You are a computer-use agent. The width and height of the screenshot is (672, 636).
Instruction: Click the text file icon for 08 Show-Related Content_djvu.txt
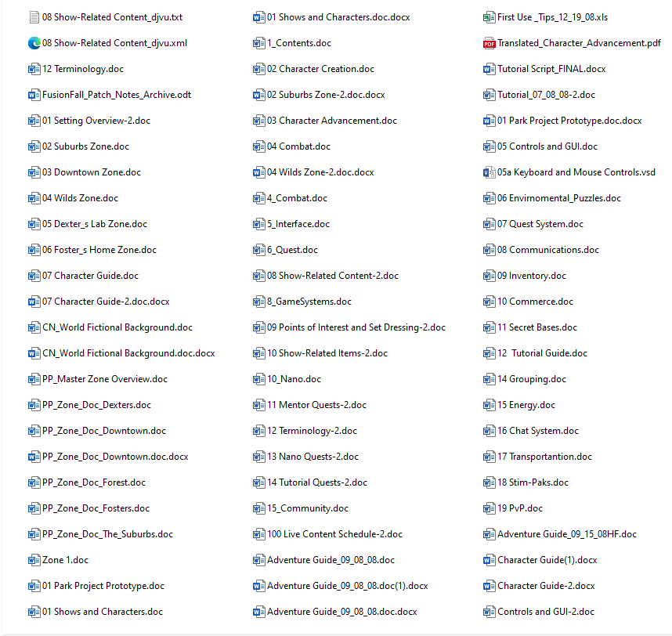34,17
